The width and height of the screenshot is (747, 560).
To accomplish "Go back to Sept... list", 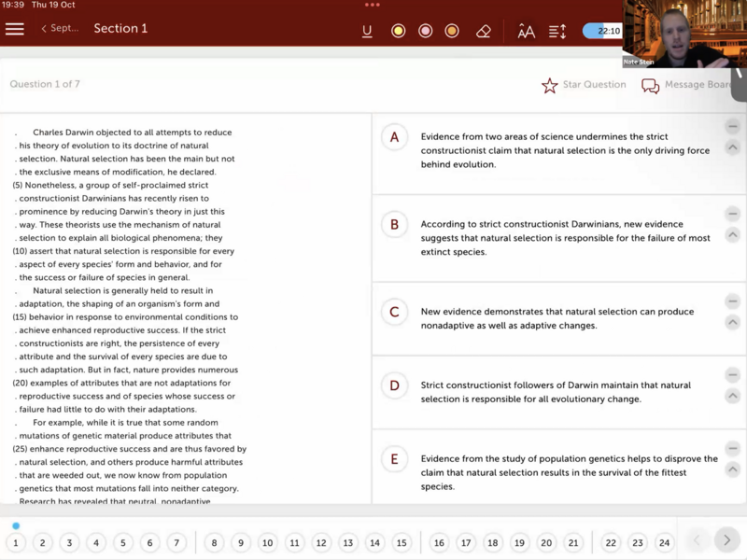I will tap(60, 29).
